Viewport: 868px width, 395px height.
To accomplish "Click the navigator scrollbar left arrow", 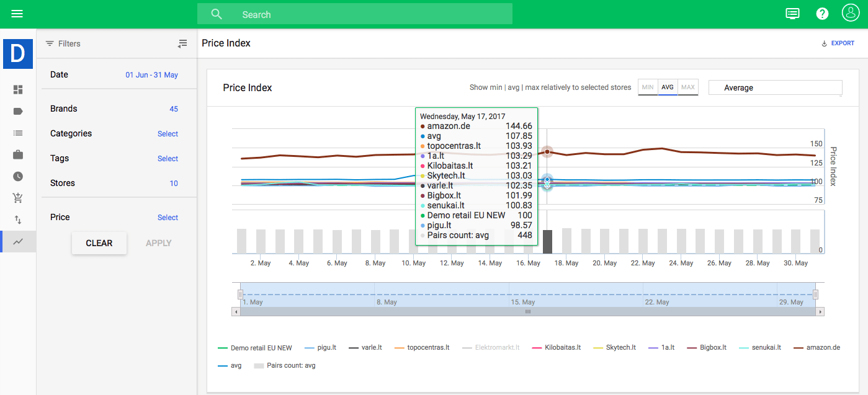I will tap(236, 312).
